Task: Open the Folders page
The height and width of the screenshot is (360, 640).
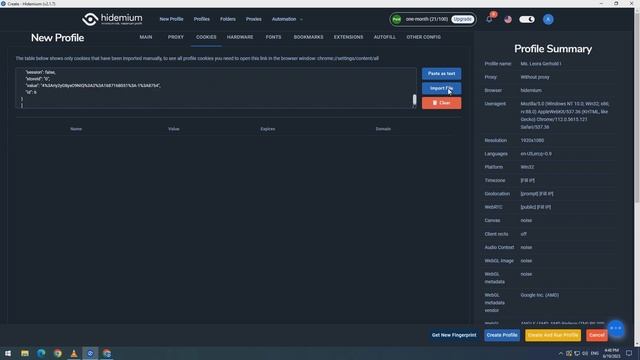Action: pyautogui.click(x=228, y=19)
